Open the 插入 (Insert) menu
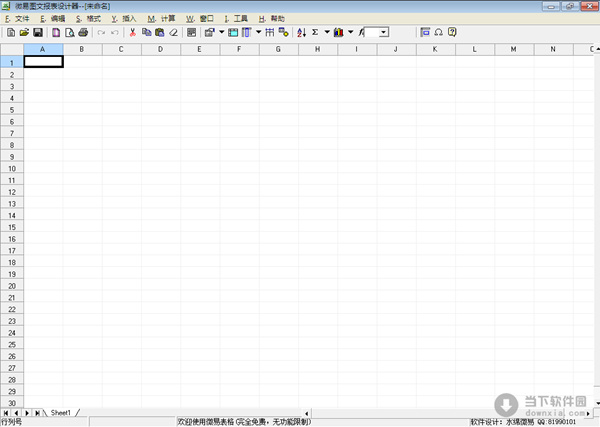This screenshot has height=427, width=600. point(125,19)
